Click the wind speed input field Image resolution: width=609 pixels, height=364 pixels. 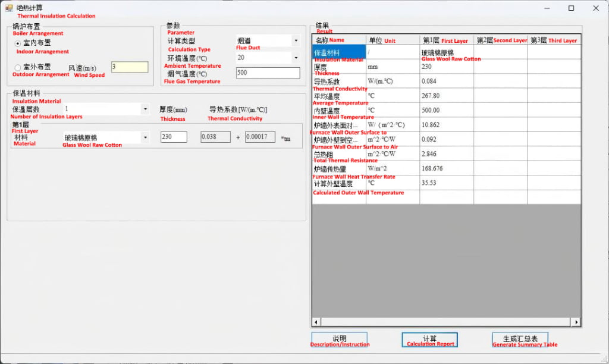[x=130, y=67]
